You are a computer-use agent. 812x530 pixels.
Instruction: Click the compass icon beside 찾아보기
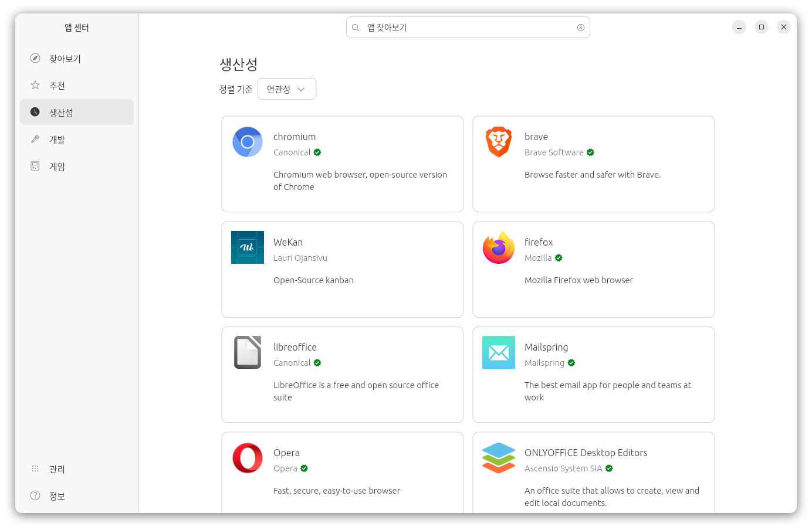click(35, 58)
